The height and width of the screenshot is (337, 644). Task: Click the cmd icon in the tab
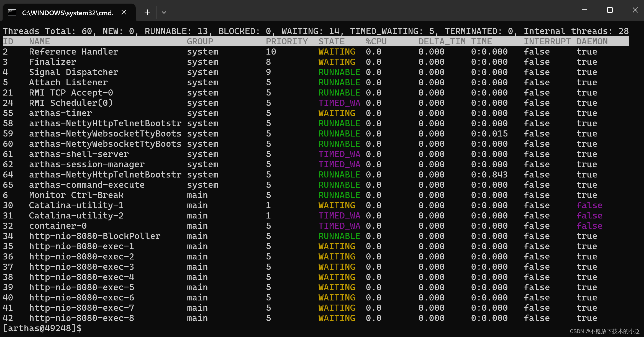coord(12,12)
